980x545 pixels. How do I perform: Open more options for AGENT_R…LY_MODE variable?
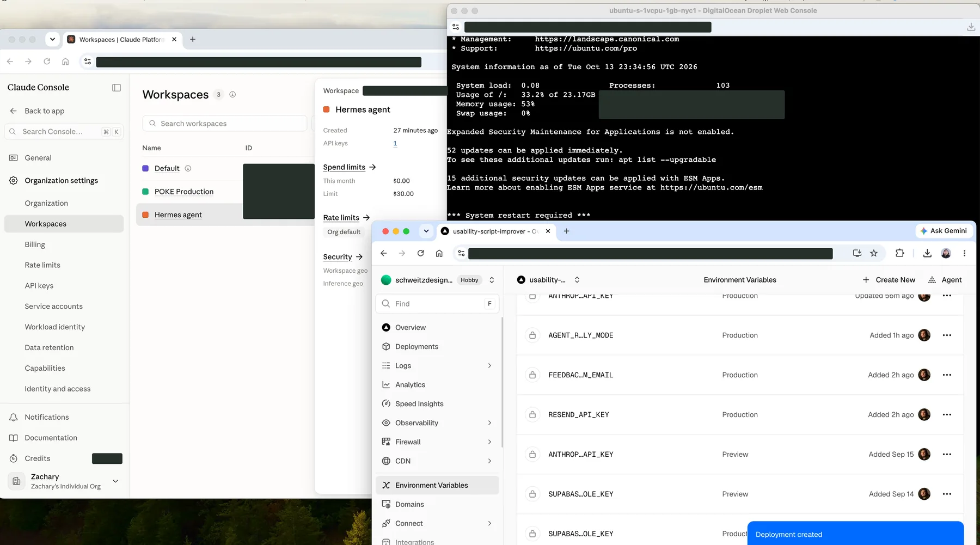(947, 335)
